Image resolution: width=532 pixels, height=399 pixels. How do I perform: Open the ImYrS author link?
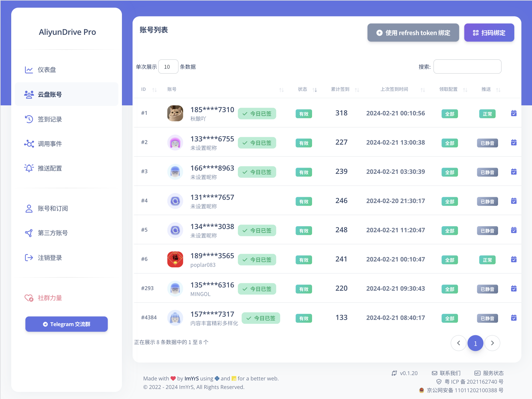(x=192, y=378)
